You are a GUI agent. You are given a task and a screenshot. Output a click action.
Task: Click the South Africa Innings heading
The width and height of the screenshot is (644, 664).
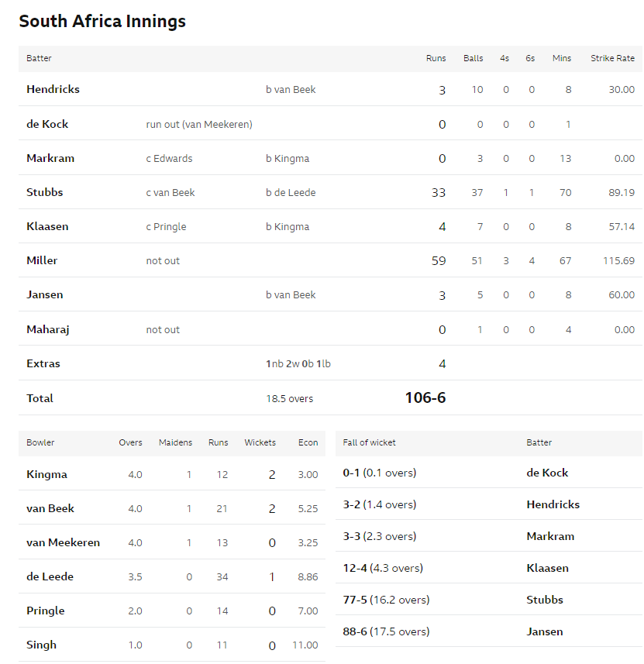click(x=102, y=21)
